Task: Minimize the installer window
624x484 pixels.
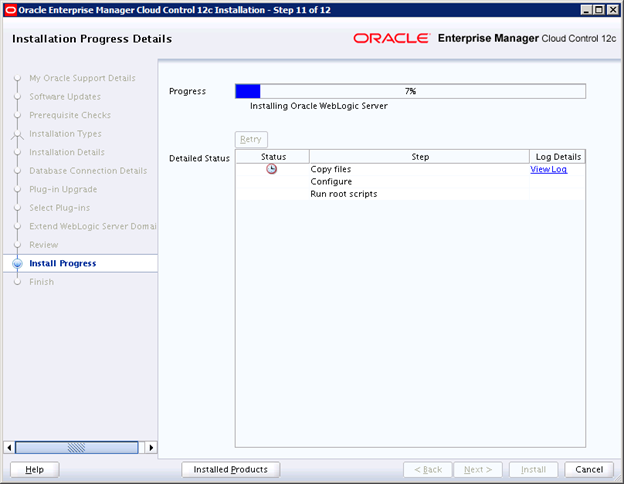Action: [586, 10]
